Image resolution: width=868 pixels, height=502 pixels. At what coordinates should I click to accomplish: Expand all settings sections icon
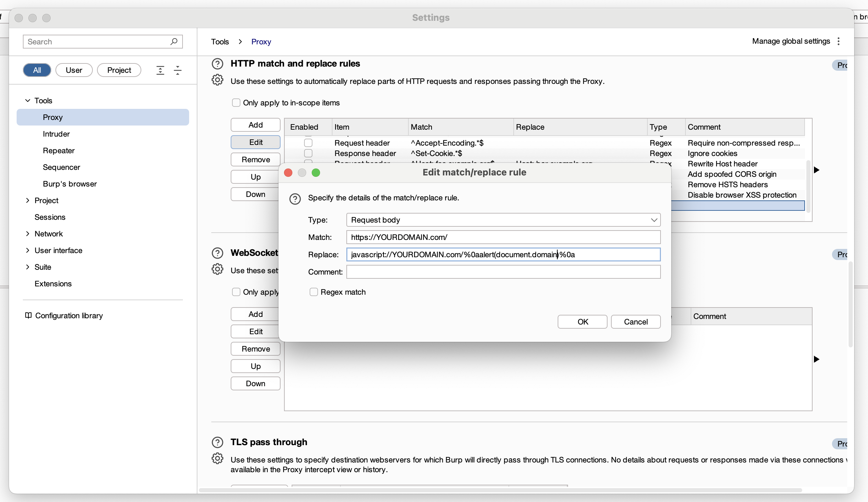click(160, 70)
